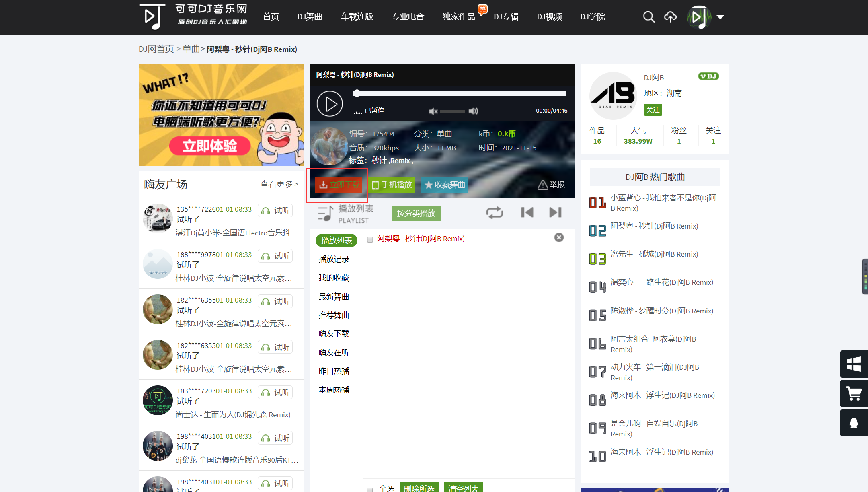868x492 pixels.
Task: Open hot song 温奕心 - 一路生花
Action: click(662, 282)
